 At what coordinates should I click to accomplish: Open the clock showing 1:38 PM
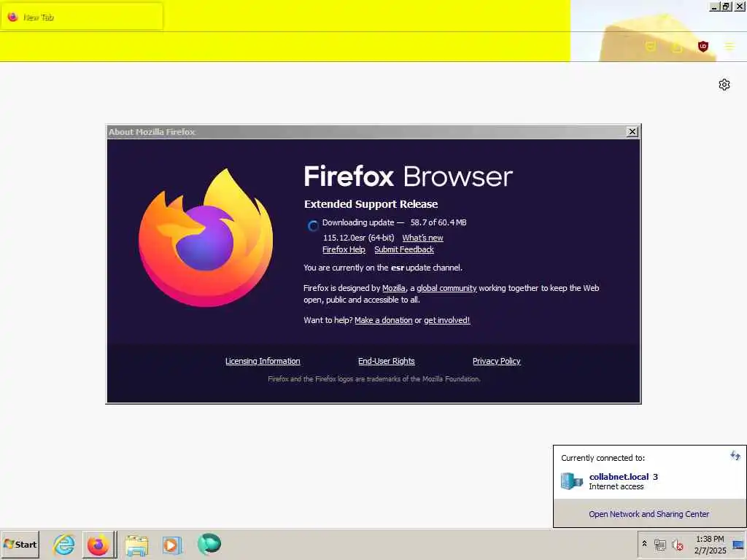click(710, 545)
